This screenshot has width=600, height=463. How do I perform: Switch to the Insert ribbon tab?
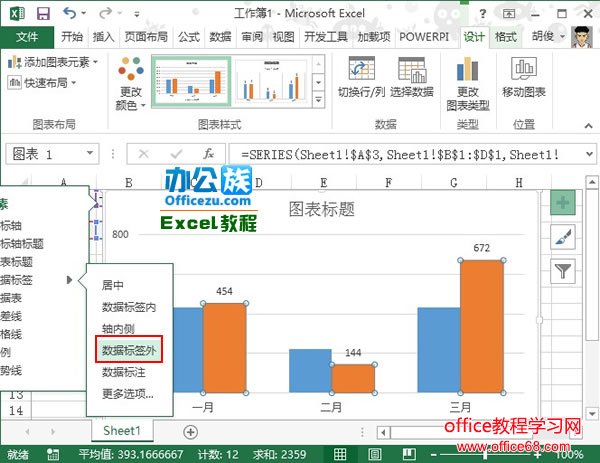[103, 37]
